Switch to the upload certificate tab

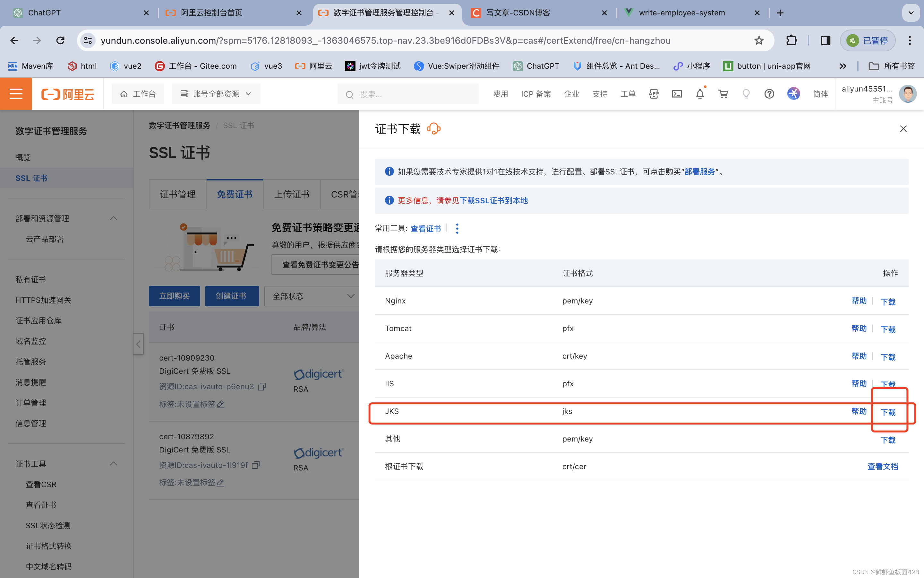point(292,195)
